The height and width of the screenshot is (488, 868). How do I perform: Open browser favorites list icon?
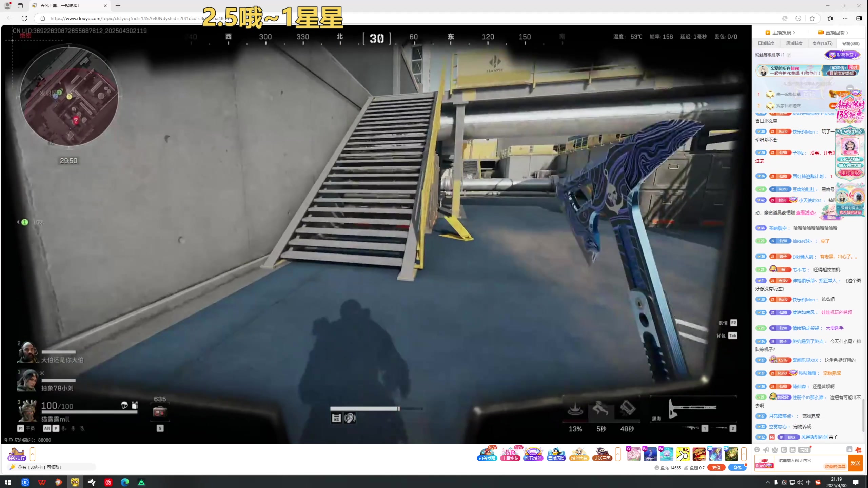830,18
